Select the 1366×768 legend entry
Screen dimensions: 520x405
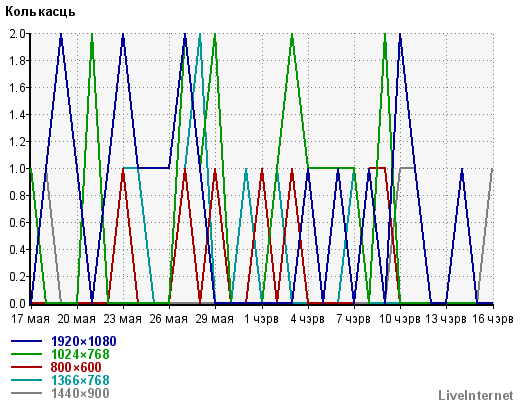click(80, 380)
